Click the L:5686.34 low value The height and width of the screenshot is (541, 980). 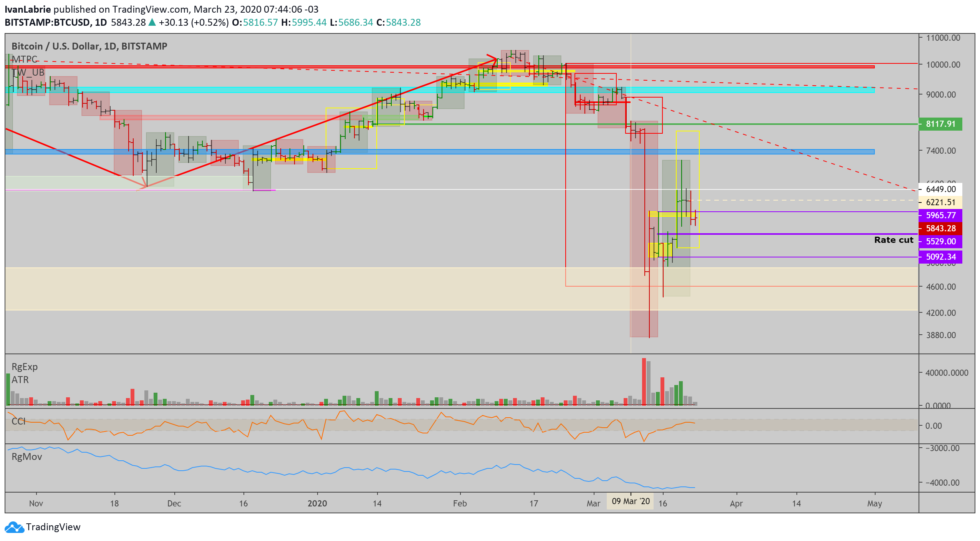(351, 23)
